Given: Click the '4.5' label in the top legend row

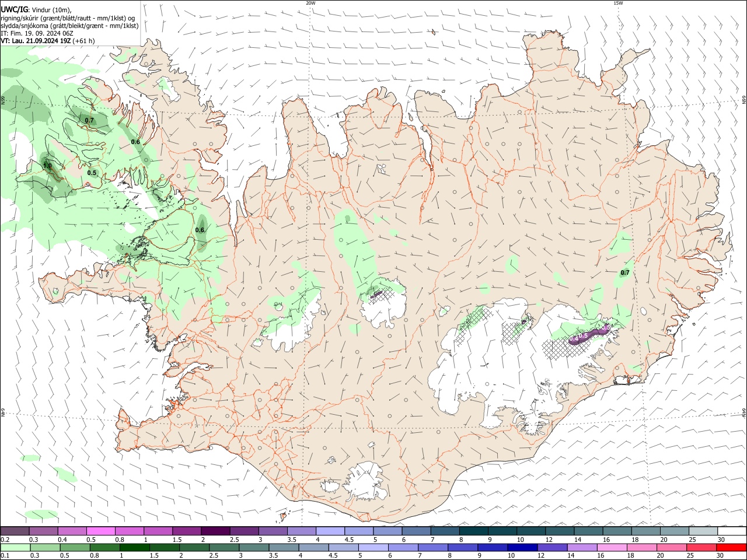Looking at the screenshot, I should coord(349,540).
